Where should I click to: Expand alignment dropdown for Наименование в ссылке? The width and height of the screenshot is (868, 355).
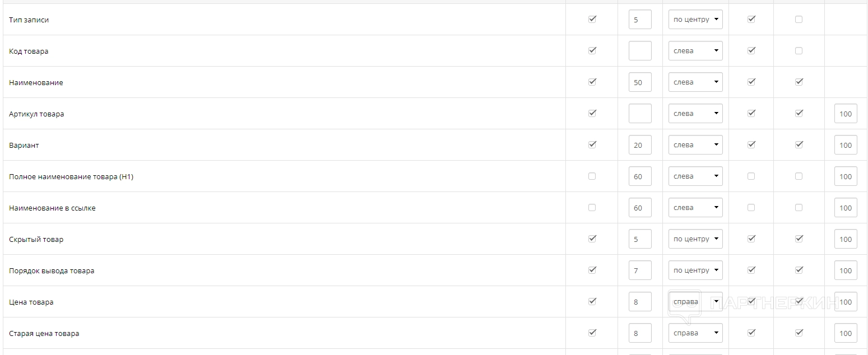pyautogui.click(x=695, y=208)
